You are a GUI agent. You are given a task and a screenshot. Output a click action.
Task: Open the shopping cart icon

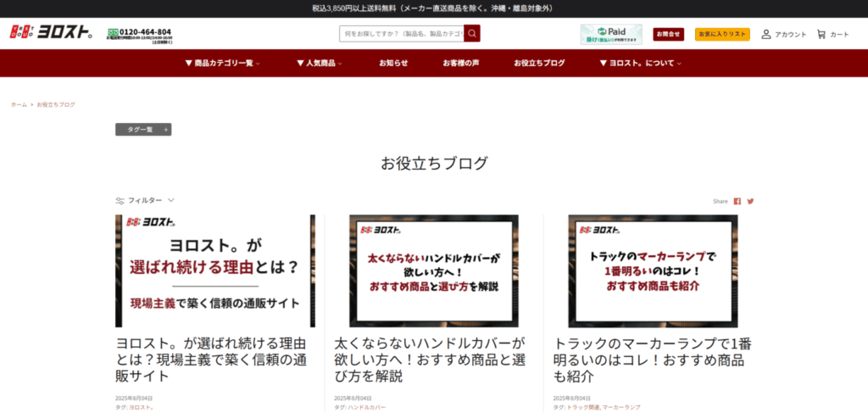(821, 34)
